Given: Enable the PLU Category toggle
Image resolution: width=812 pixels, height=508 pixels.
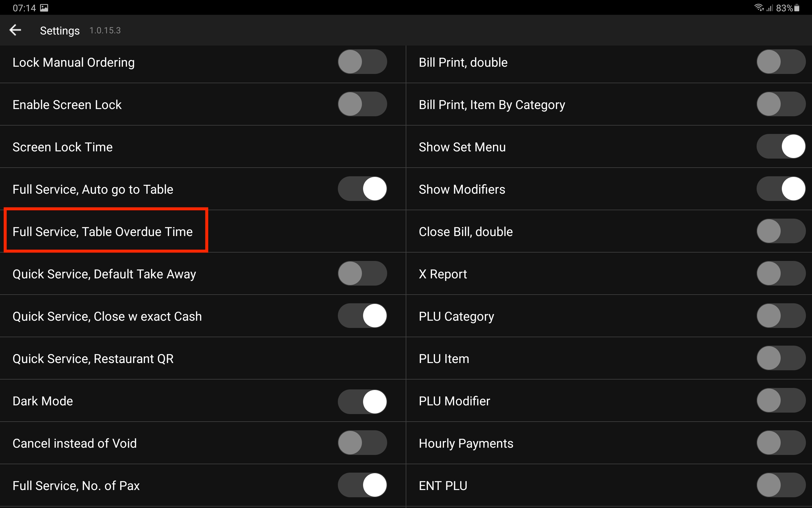Looking at the screenshot, I should [781, 316].
